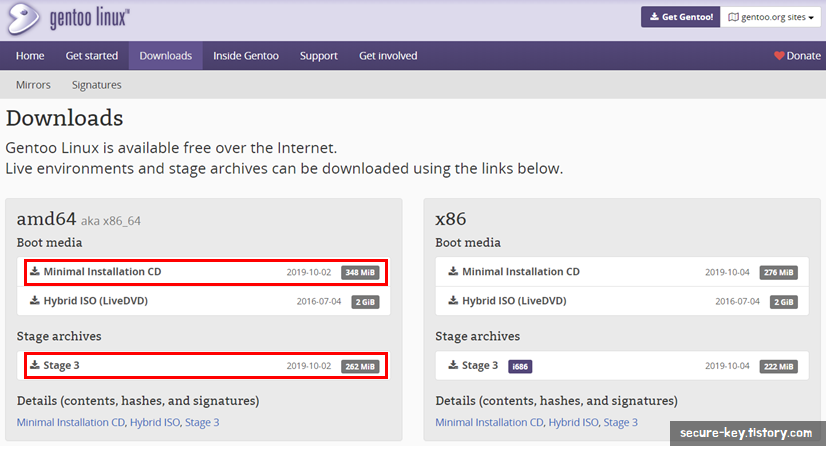826x450 pixels.
Task: Download x86 Hybrid ISO (LiveDVD)
Action: (x=622, y=301)
